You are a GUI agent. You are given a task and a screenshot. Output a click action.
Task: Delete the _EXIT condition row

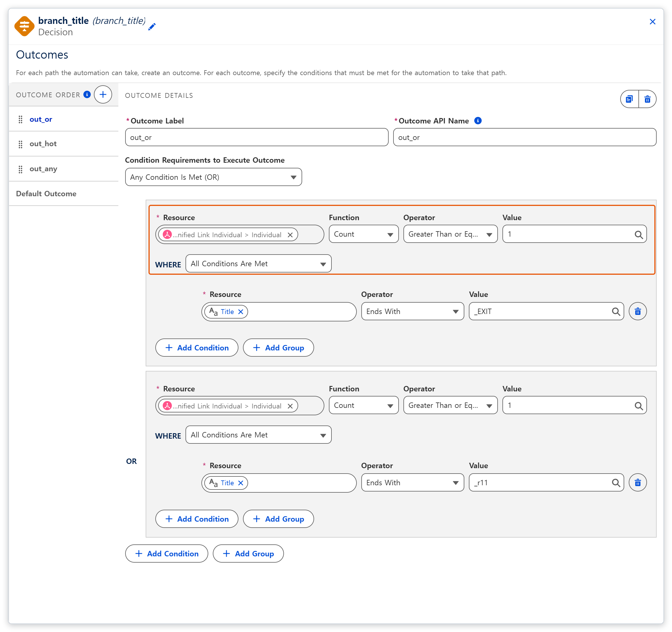[x=638, y=311]
